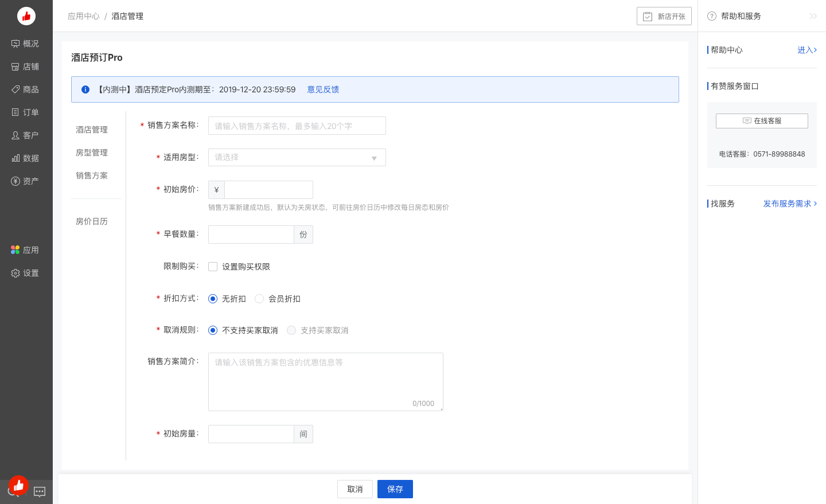This screenshot has width=826, height=504.
Task: Expand 发布服务需求 link arrow
Action: tap(815, 204)
